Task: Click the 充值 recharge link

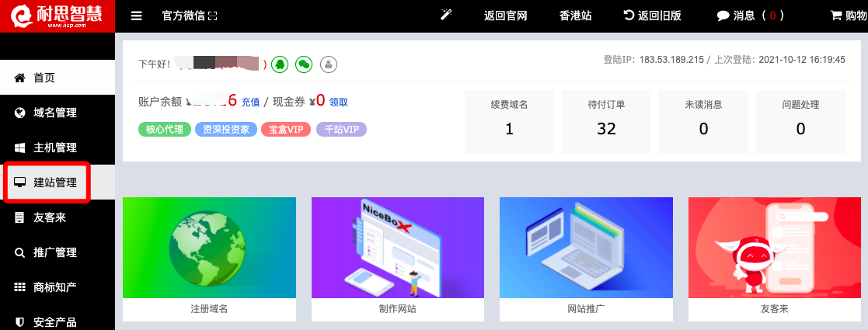Action: (x=251, y=102)
